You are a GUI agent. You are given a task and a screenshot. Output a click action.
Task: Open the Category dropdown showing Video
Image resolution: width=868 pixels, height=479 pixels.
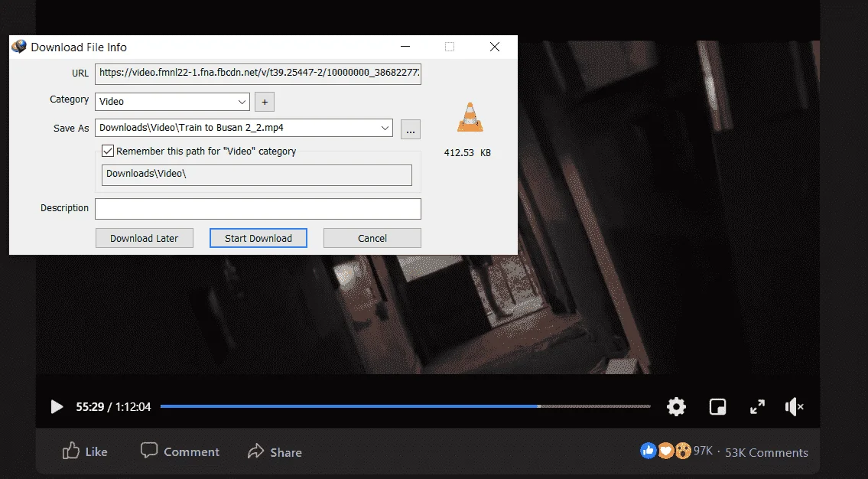[172, 101]
